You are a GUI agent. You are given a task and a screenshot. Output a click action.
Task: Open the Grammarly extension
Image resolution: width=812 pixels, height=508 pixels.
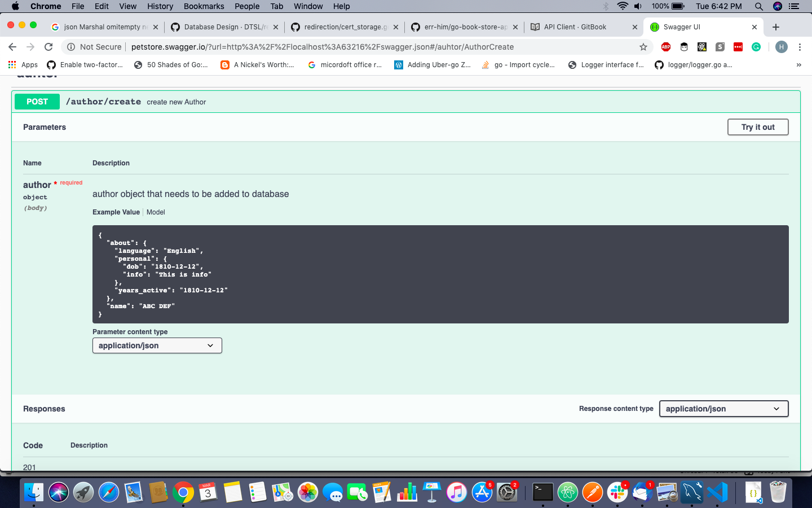[756, 47]
